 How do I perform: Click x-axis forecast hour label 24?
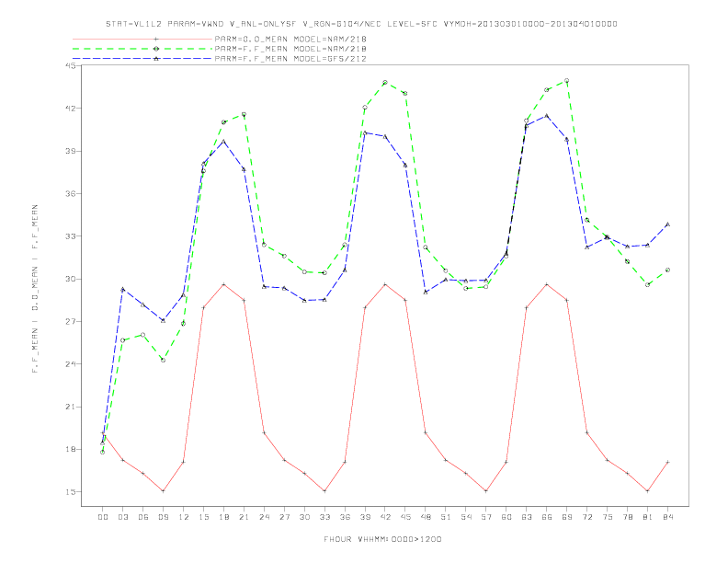(x=264, y=517)
